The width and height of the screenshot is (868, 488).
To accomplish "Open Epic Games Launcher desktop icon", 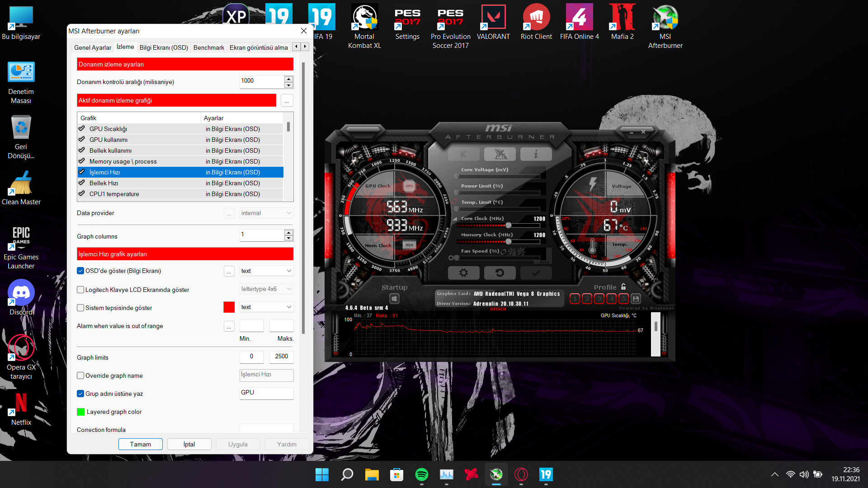I will point(21,248).
